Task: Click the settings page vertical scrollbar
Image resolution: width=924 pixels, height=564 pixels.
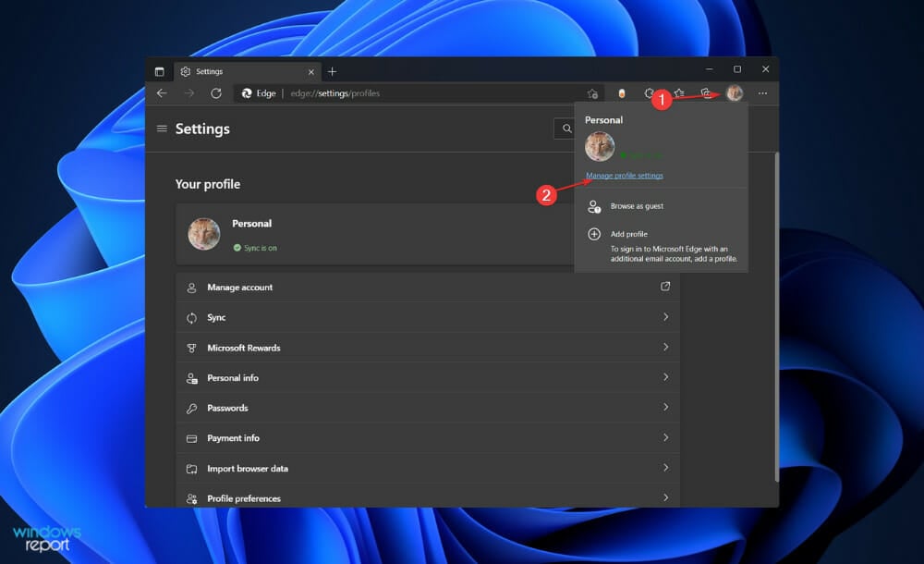Action: click(x=777, y=317)
